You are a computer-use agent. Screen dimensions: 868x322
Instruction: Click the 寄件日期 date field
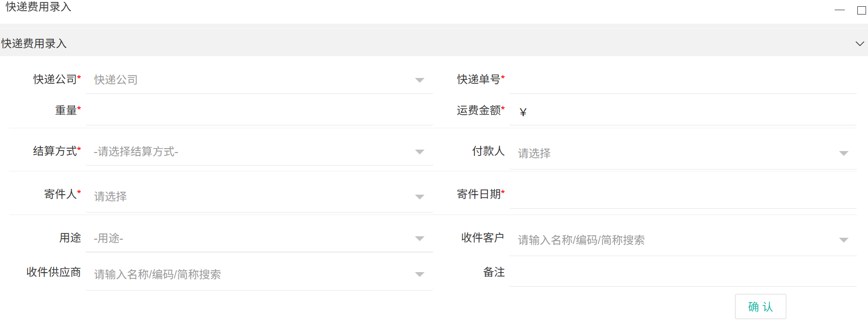[682, 195]
